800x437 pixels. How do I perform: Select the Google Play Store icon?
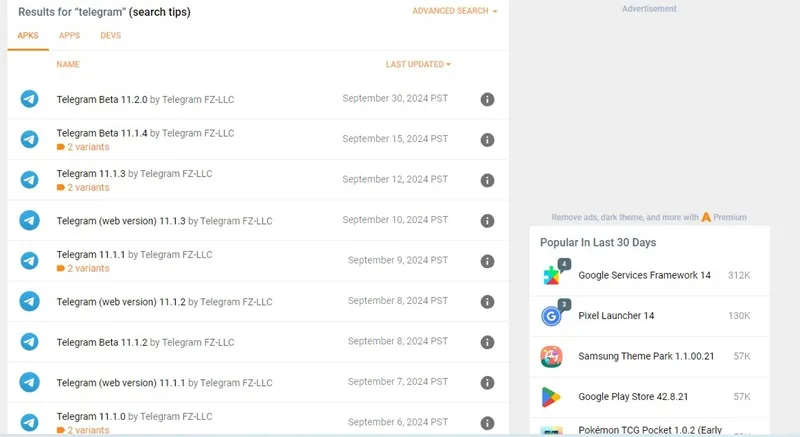[x=551, y=397]
